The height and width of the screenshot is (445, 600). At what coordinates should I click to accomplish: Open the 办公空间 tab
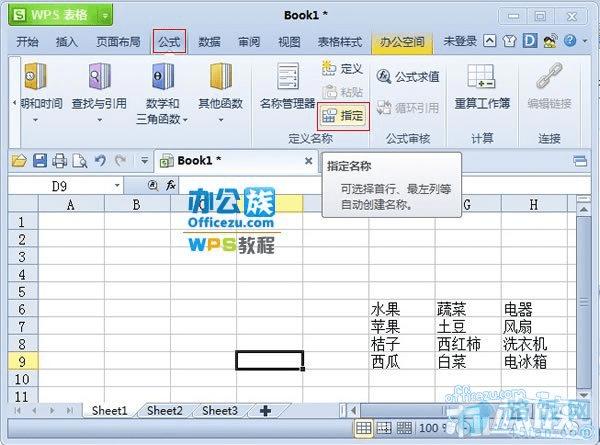(x=402, y=41)
